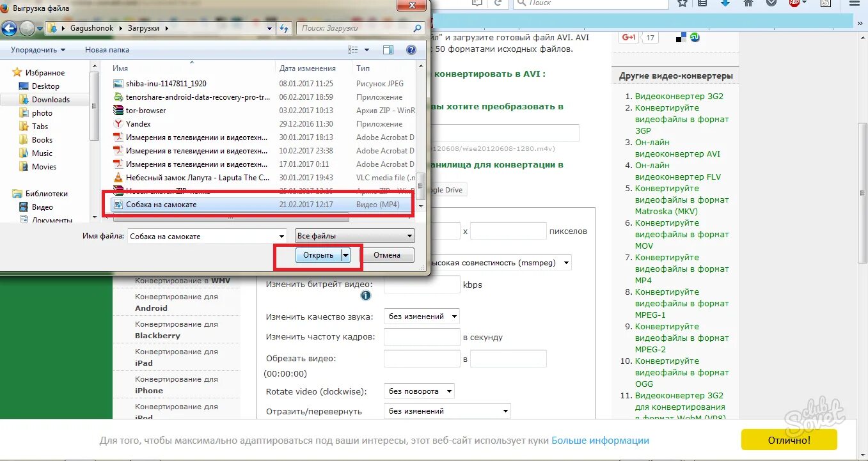Image resolution: width=868 pixels, height=461 pixels.
Task: Open the Изменить качество звука dropdown
Action: tap(422, 316)
